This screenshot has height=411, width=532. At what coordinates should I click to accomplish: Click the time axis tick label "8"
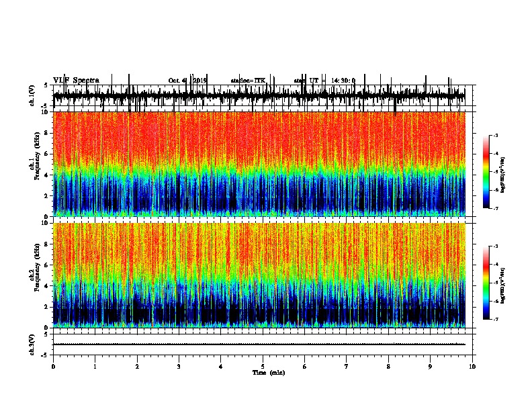(x=388, y=367)
